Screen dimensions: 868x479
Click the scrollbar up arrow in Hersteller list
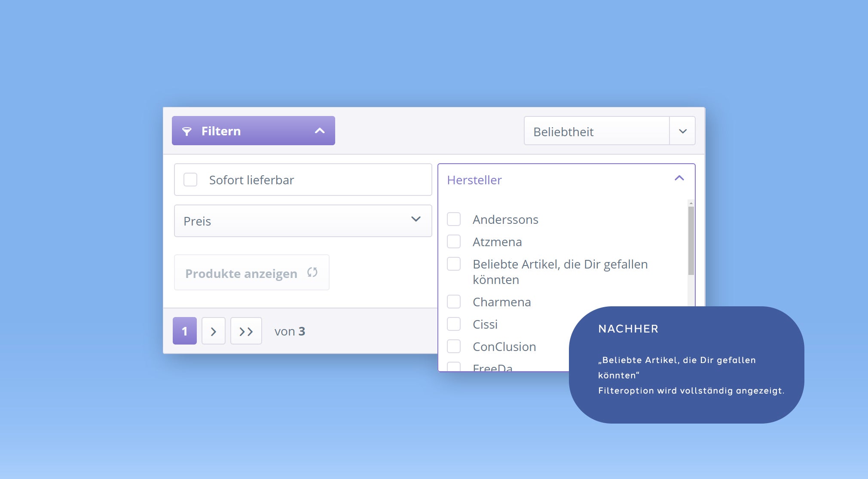(691, 203)
